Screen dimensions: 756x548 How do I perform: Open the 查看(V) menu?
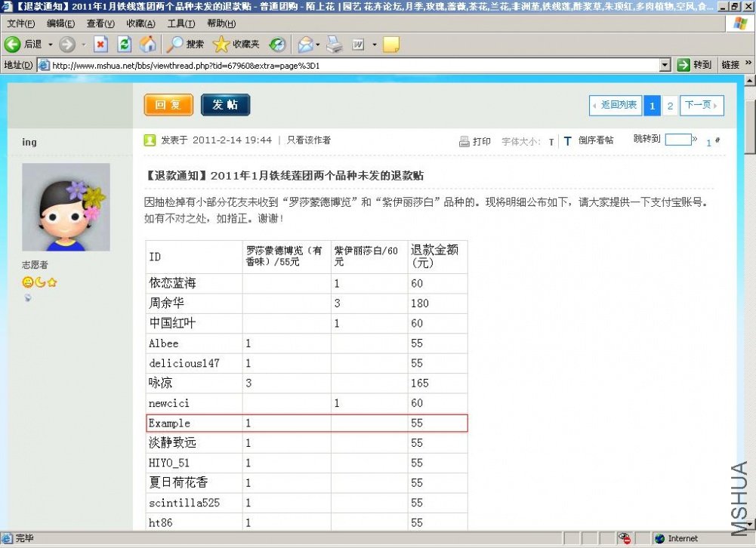(x=100, y=23)
